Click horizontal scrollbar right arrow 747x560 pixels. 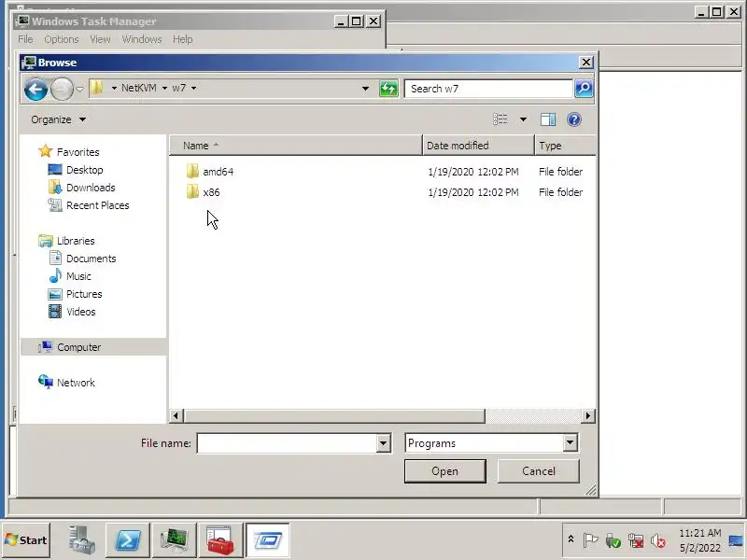click(588, 415)
